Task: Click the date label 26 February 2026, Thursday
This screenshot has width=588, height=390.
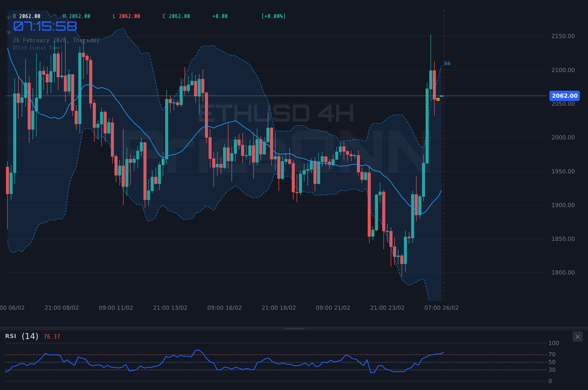Action: pyautogui.click(x=56, y=40)
